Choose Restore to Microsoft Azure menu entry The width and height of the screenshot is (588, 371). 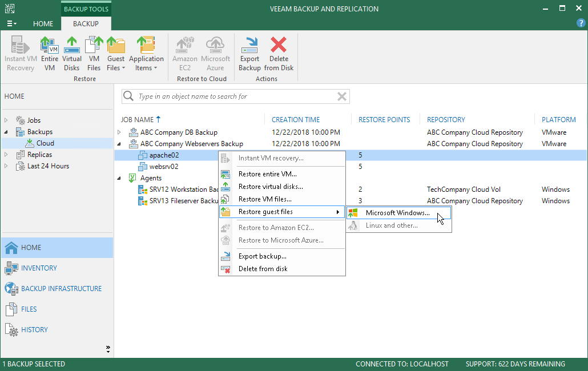pyautogui.click(x=282, y=240)
